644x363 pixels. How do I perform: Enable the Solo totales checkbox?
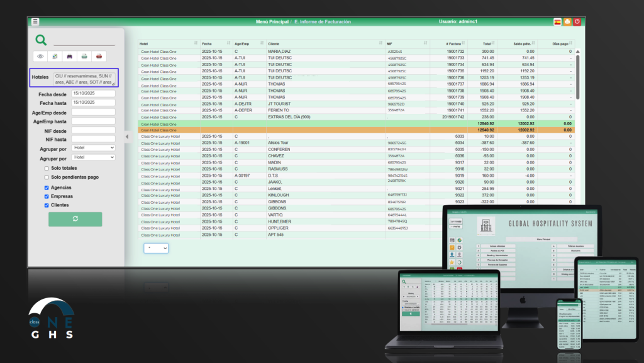coord(47,169)
